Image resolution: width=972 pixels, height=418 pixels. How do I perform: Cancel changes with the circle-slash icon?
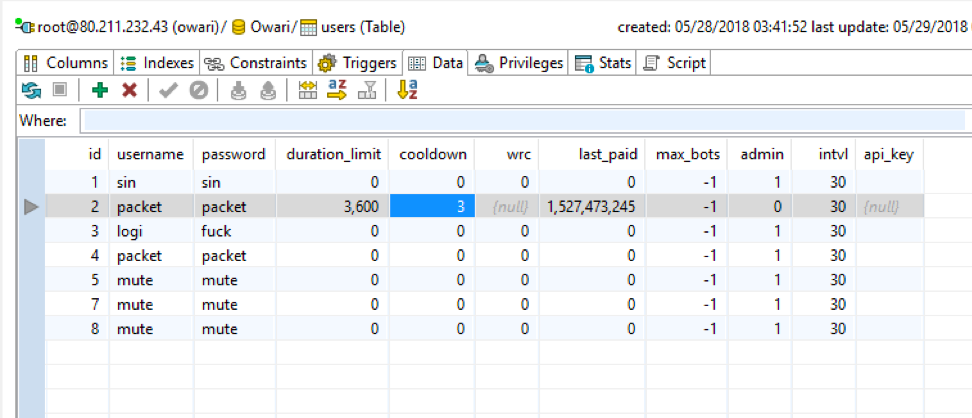click(x=198, y=90)
